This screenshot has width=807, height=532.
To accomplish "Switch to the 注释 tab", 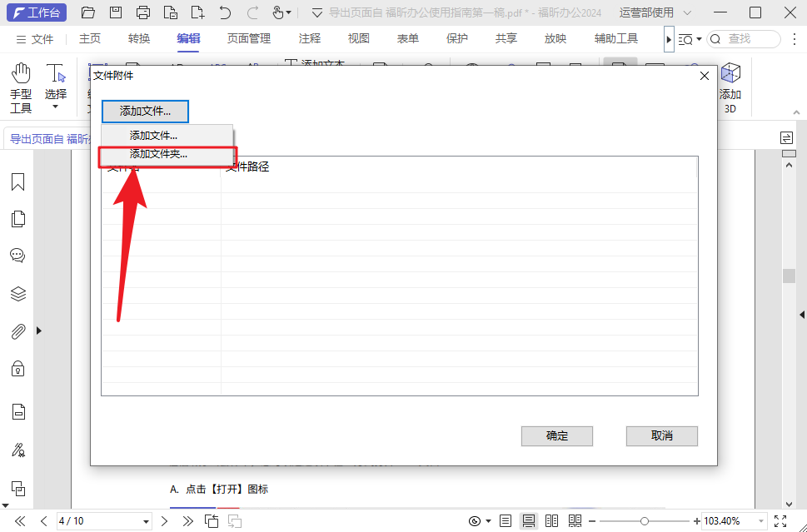I will click(x=309, y=38).
